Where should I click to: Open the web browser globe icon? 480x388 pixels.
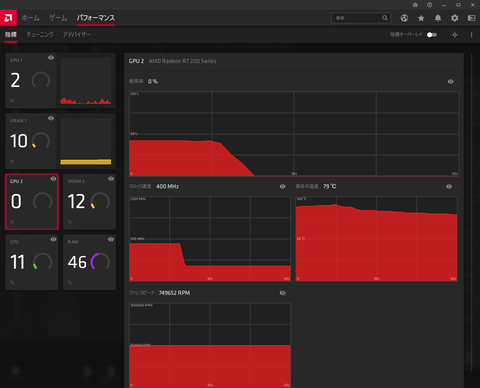(404, 18)
